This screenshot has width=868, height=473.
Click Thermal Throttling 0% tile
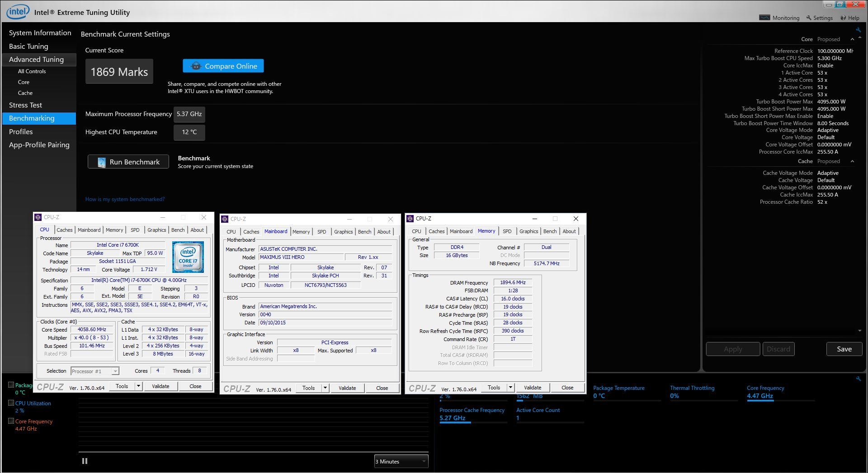(x=704, y=392)
